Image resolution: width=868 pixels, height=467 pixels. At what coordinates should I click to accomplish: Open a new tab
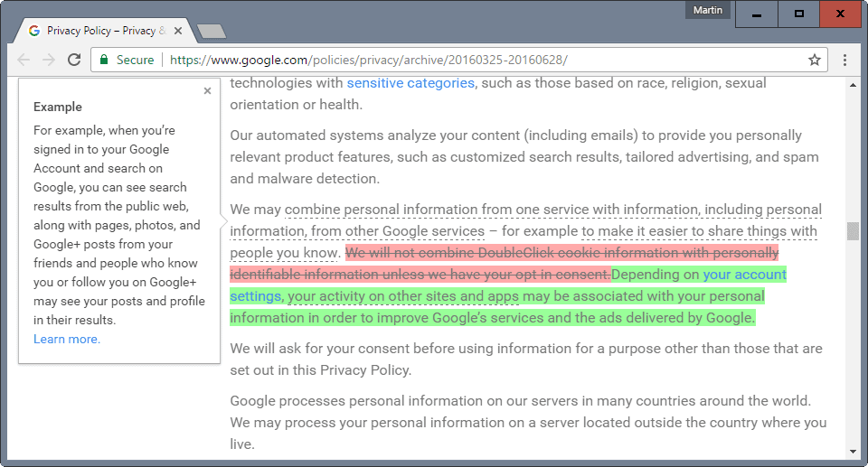coord(212,32)
